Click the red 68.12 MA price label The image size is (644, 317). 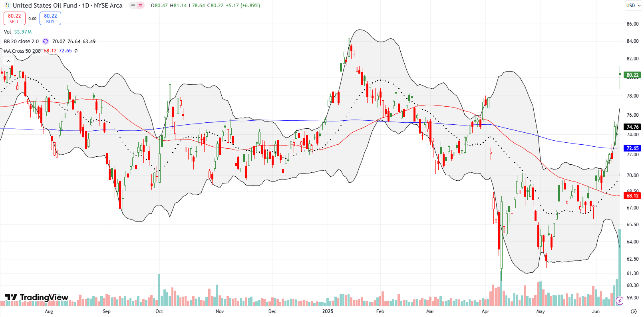point(632,196)
